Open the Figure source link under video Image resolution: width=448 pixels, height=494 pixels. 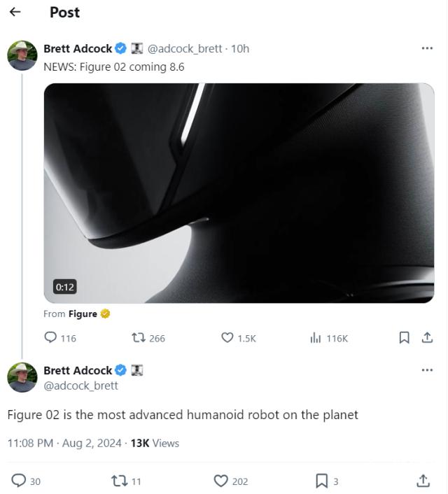coord(83,314)
